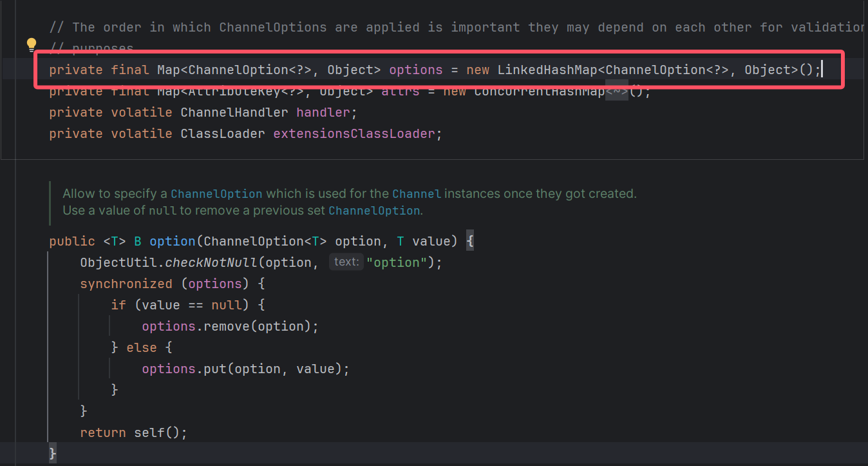Click the "option" string literal
868x466 pixels.
click(397, 262)
